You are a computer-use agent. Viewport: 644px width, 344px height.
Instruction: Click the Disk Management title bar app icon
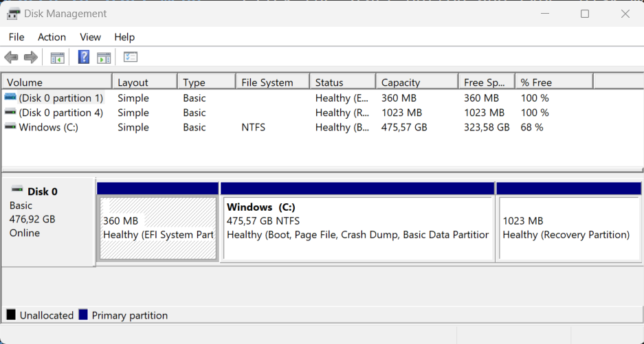(13, 14)
